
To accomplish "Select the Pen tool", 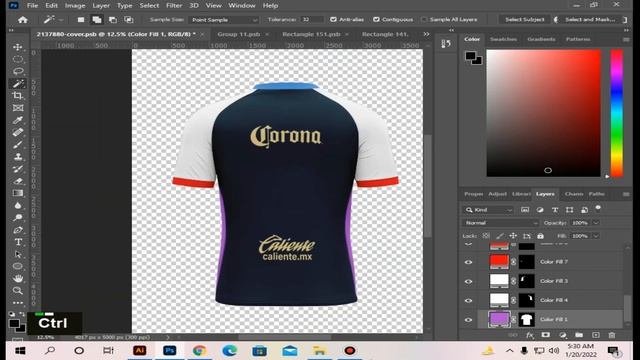I will point(18,230).
